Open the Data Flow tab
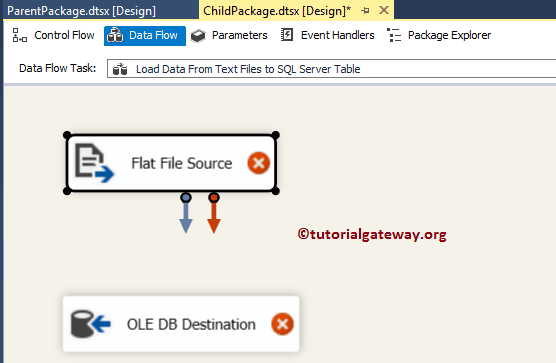Viewport: 556px width, 363px height. [145, 35]
